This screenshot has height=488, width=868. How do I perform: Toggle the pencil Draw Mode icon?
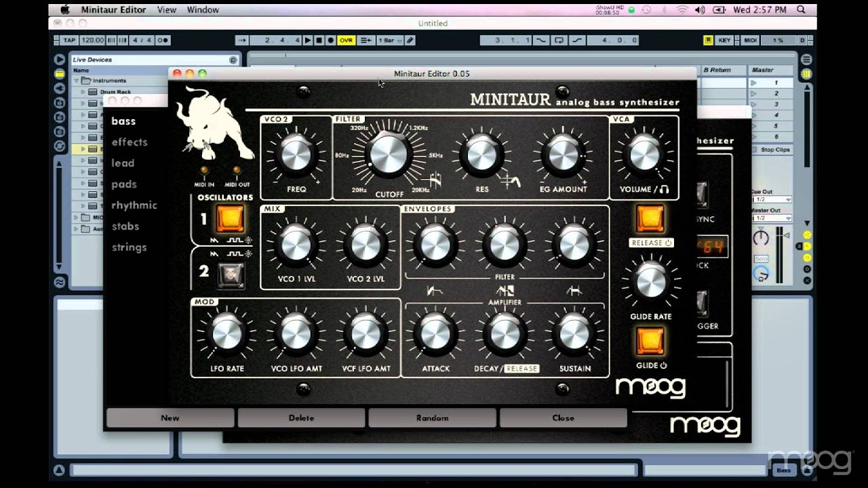coord(410,41)
